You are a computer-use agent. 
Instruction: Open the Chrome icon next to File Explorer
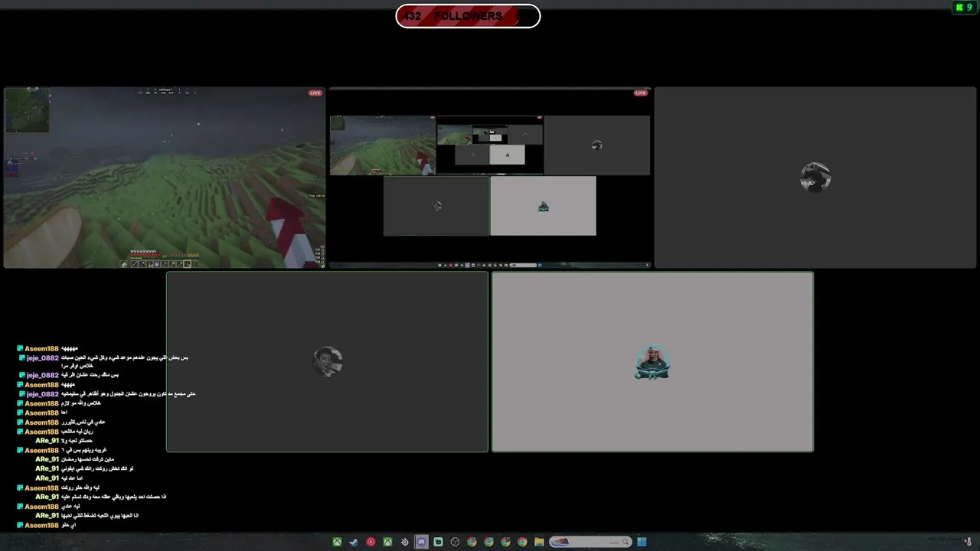click(x=522, y=542)
